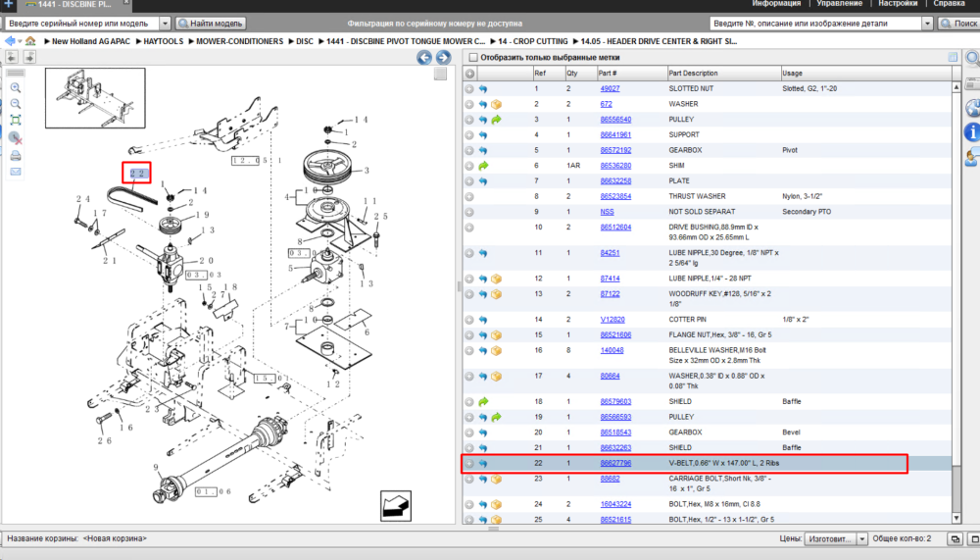This screenshot has height=560, width=980.
Task: Expand DISC breadcrumb level
Action: click(x=305, y=41)
